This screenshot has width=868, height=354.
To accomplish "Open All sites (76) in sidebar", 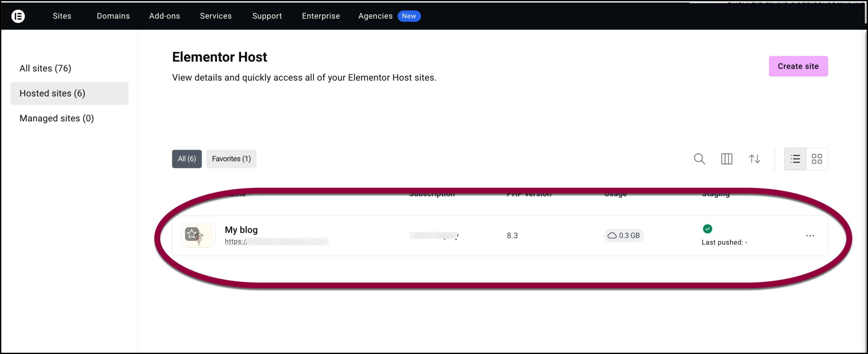I will [45, 68].
